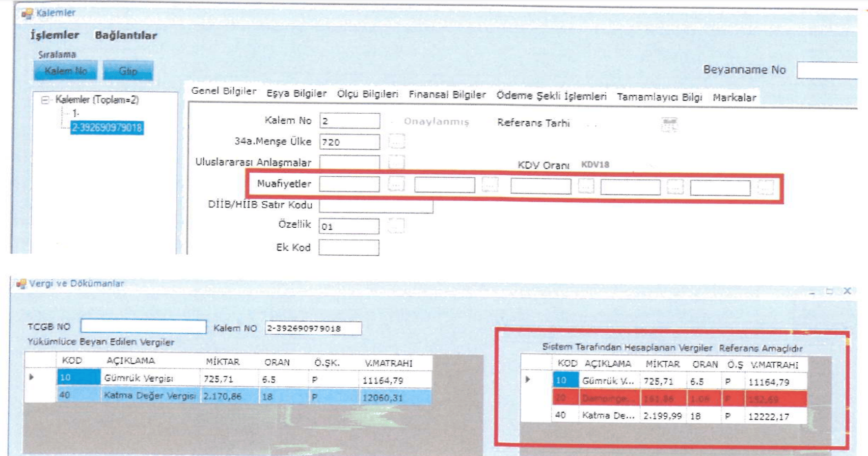Click lookup button after last Muafiyetler field
The width and height of the screenshot is (868, 456).
click(765, 187)
